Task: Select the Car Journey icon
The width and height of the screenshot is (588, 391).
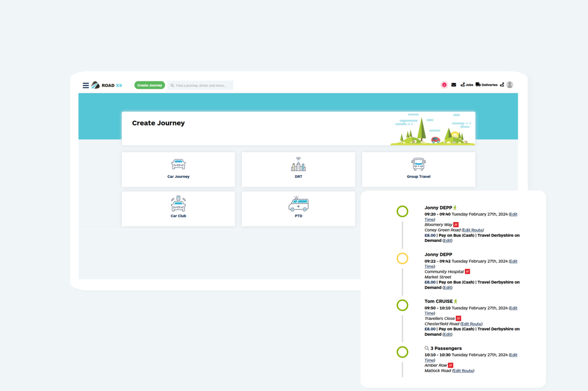Action: coord(178,165)
